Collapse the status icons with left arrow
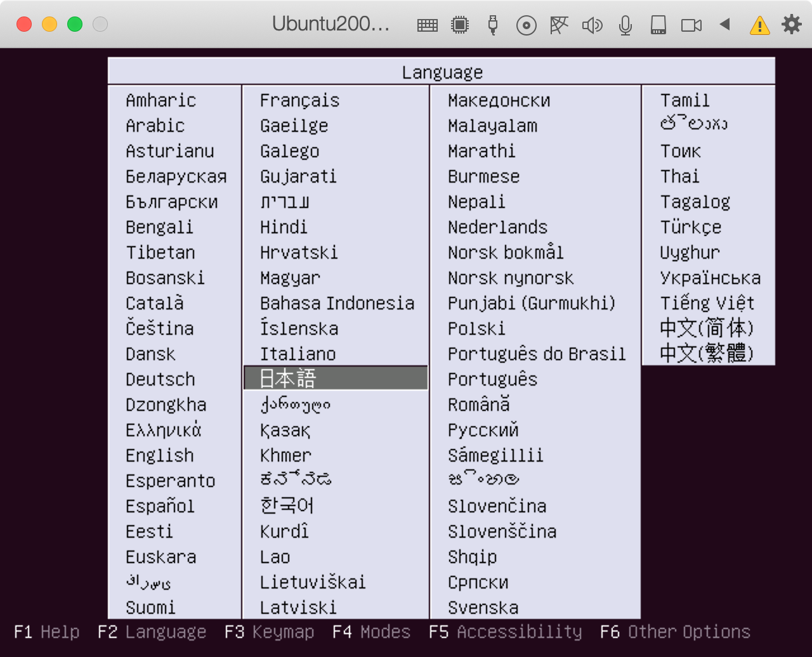The width and height of the screenshot is (812, 657). tap(724, 25)
